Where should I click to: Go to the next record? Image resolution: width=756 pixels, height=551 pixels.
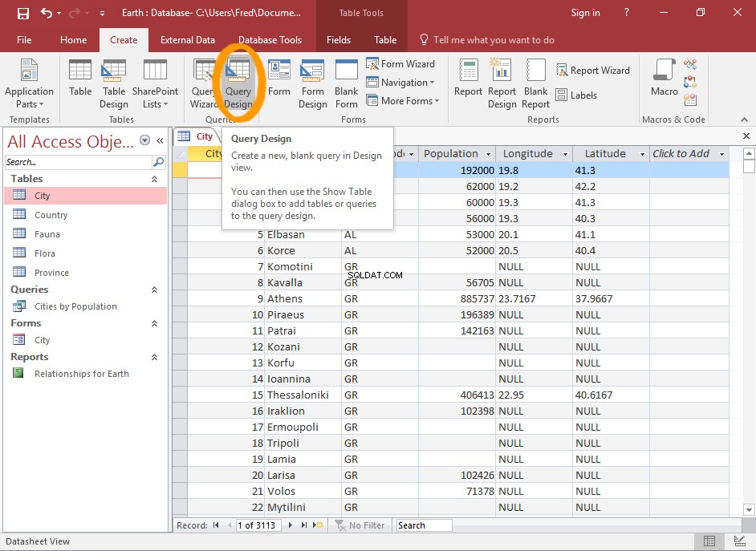click(291, 525)
